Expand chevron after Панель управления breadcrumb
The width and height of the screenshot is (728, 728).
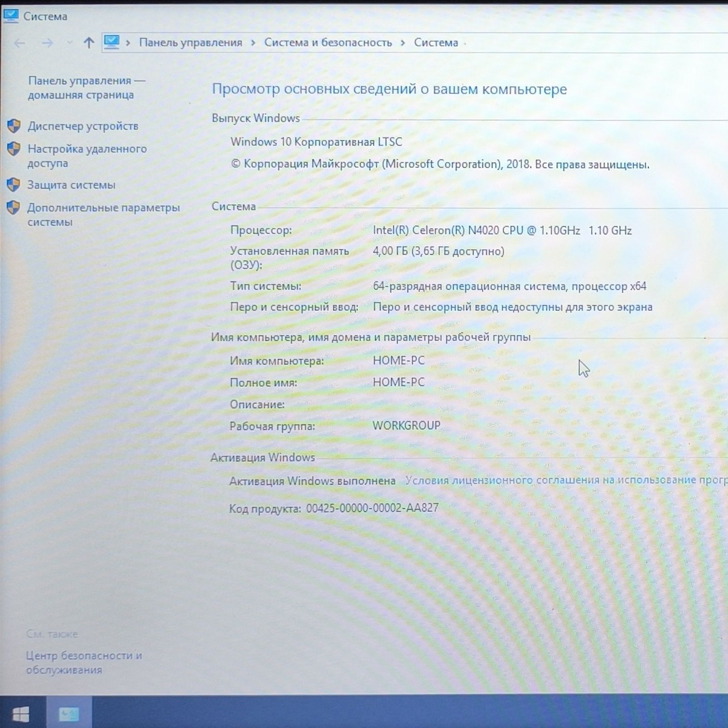(253, 43)
